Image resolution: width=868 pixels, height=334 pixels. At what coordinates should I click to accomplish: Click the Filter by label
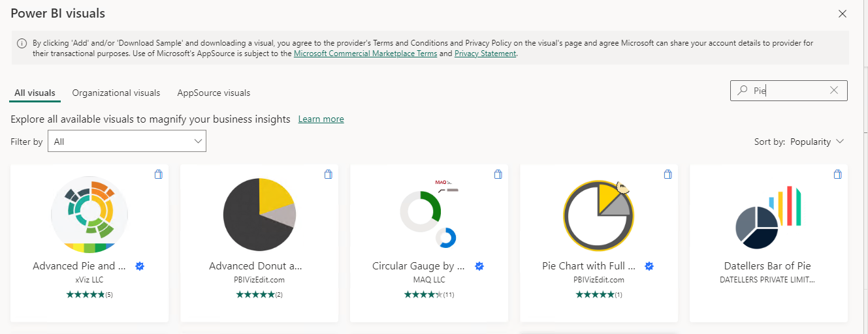27,142
